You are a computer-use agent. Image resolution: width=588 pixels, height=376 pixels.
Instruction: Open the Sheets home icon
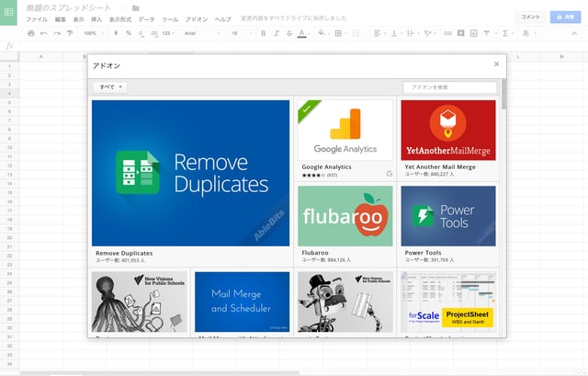tap(8, 12)
